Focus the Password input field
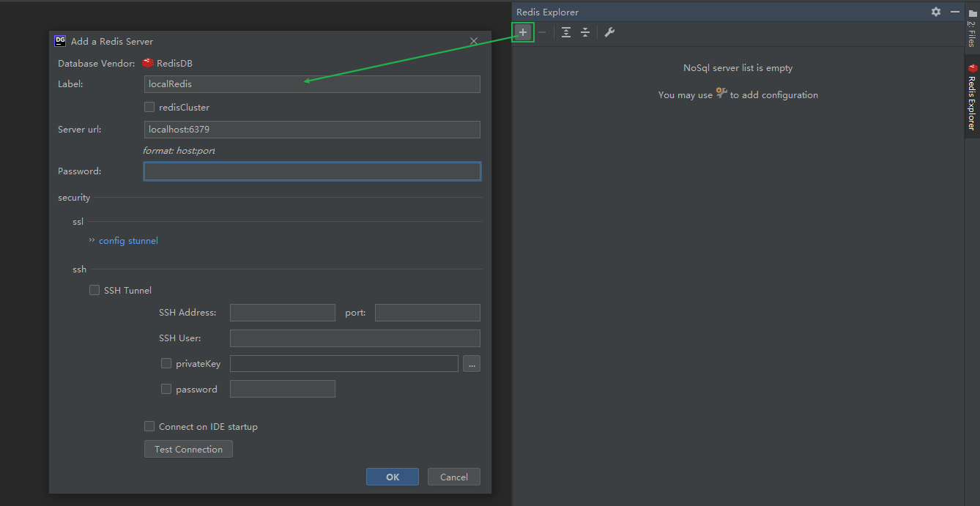980x506 pixels. [x=312, y=171]
